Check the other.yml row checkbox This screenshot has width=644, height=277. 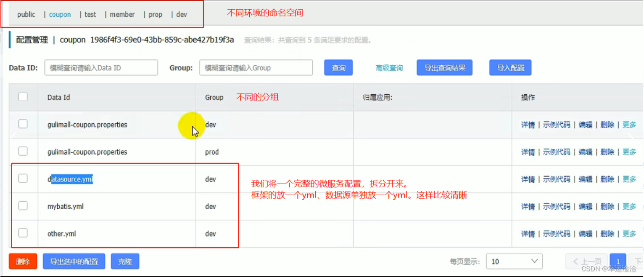(23, 233)
